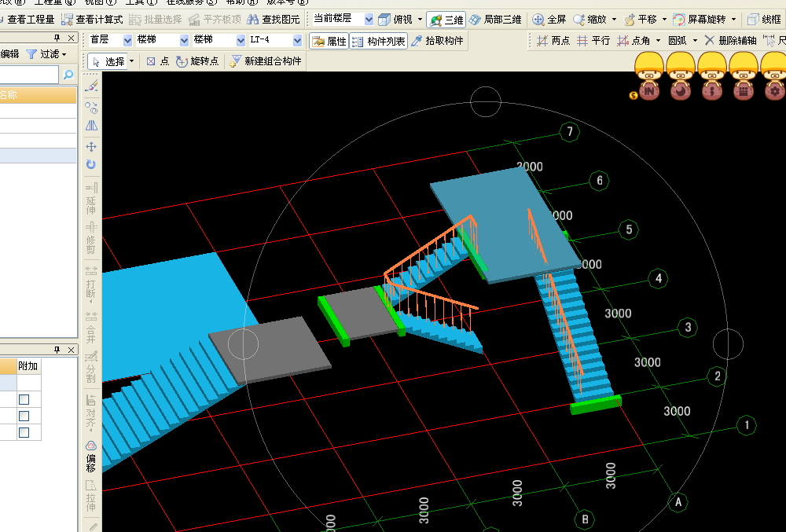Open the 当前楼层 dropdown
Viewport: 786px width, 532px height.
(x=368, y=19)
